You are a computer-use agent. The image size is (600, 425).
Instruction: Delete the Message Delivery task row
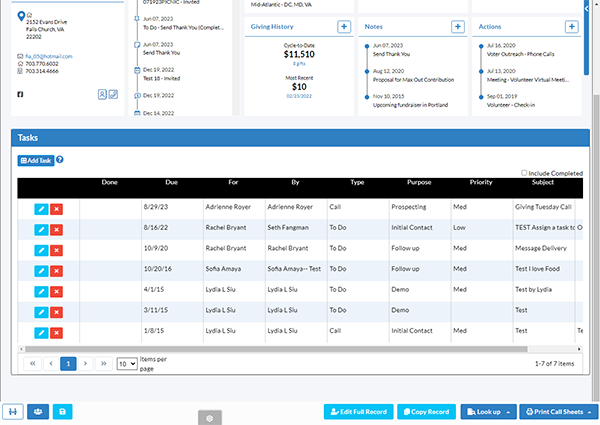pos(56,251)
